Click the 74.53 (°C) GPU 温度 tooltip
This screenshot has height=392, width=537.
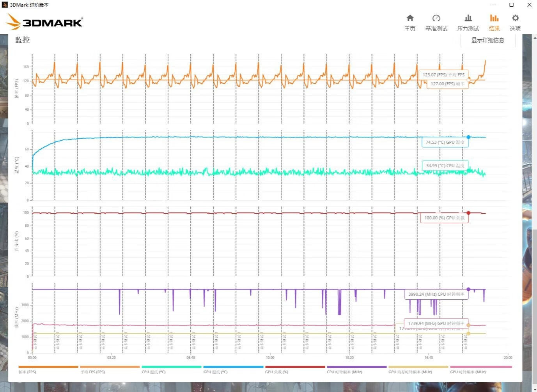445,142
